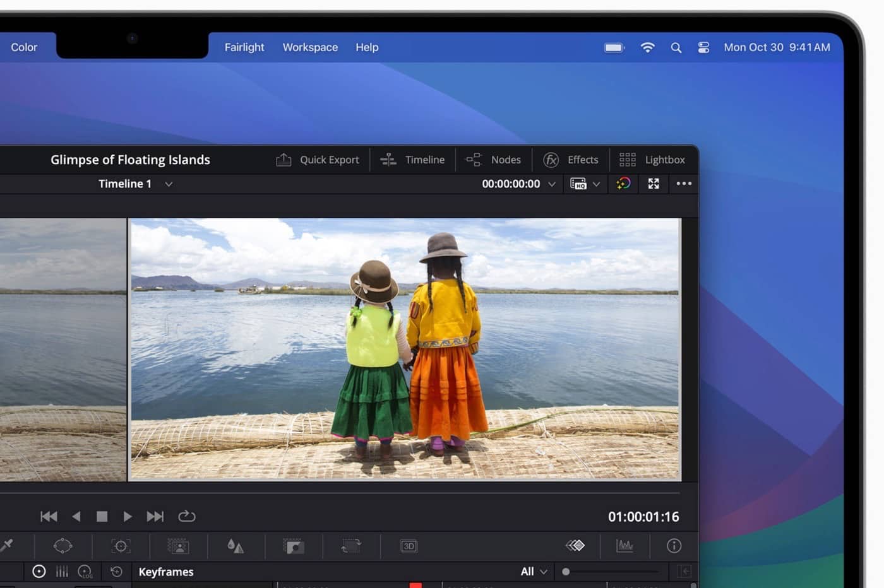Click the keyframes panel expand icon

(684, 572)
